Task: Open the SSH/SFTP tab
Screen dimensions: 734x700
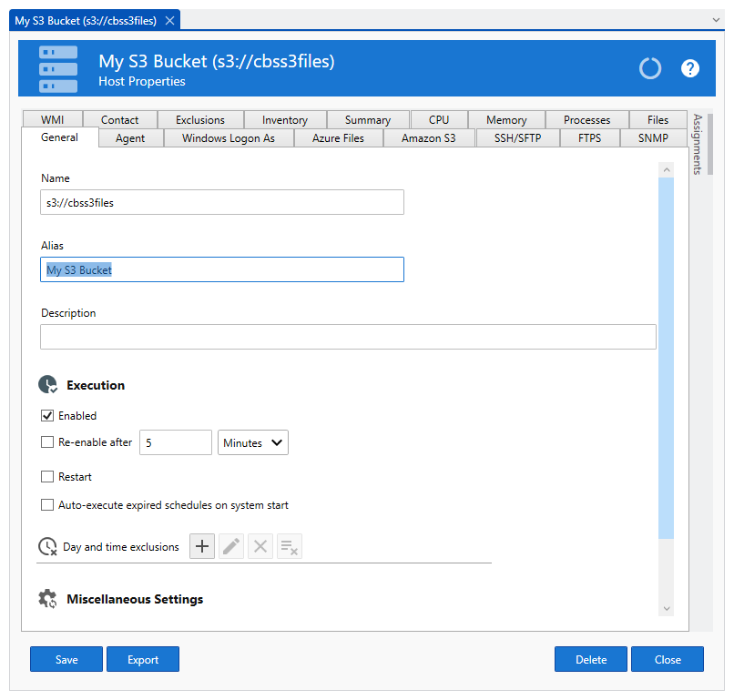Action: [x=516, y=138]
